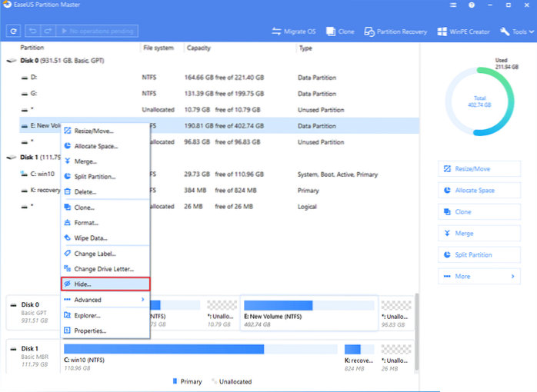537x392 pixels.
Task: Collapse the Disk 0 tree group
Action: pyautogui.click(x=9, y=61)
